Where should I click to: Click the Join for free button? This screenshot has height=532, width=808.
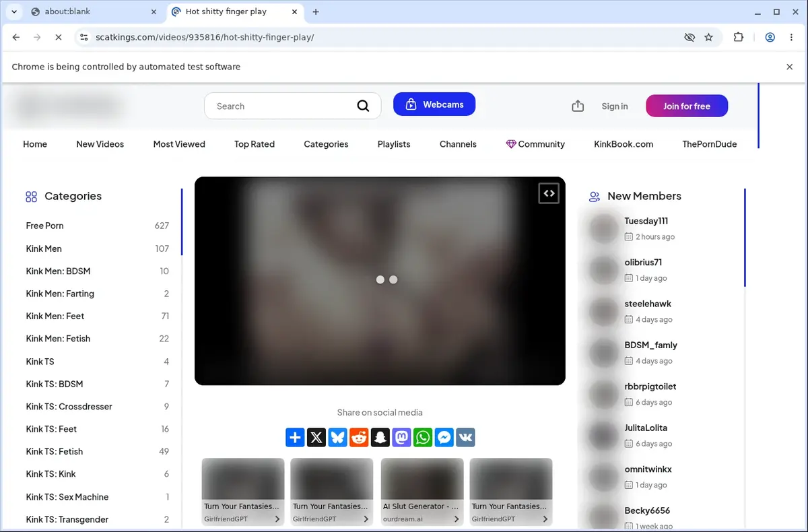[687, 106]
